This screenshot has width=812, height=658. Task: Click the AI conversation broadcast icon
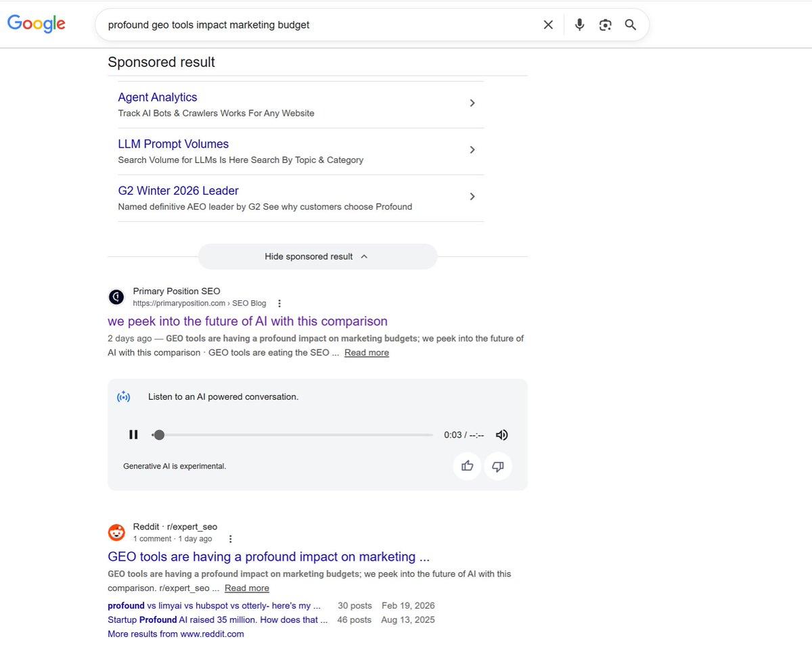[x=123, y=397]
